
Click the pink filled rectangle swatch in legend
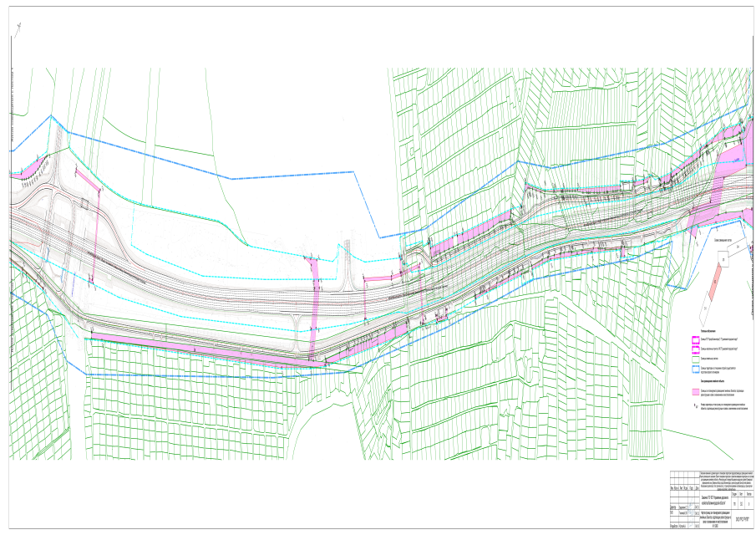694,390
